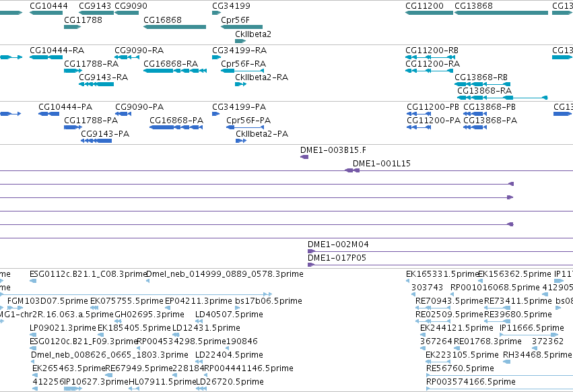Click protein label CG9090-PA

click(x=139, y=107)
